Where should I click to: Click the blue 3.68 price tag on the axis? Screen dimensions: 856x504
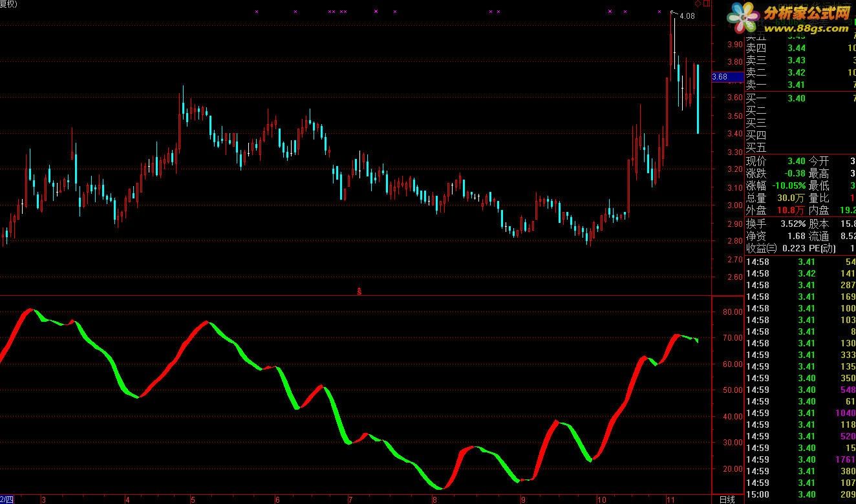tap(727, 76)
